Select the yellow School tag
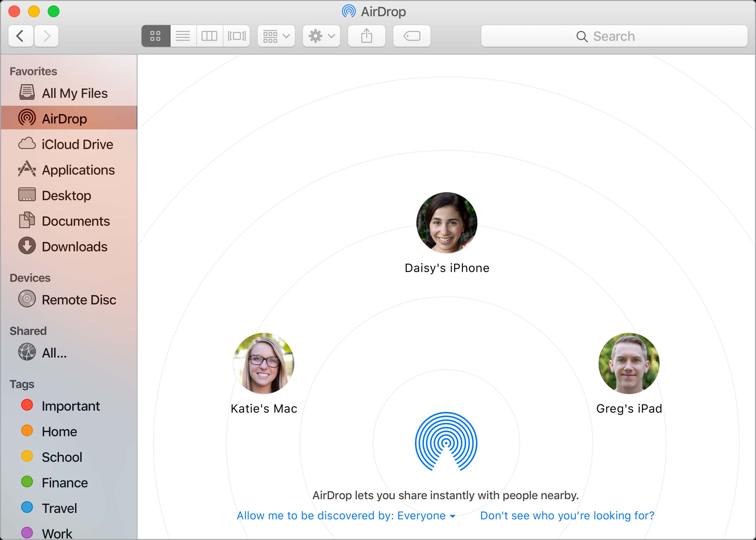756x540 pixels. click(x=27, y=456)
